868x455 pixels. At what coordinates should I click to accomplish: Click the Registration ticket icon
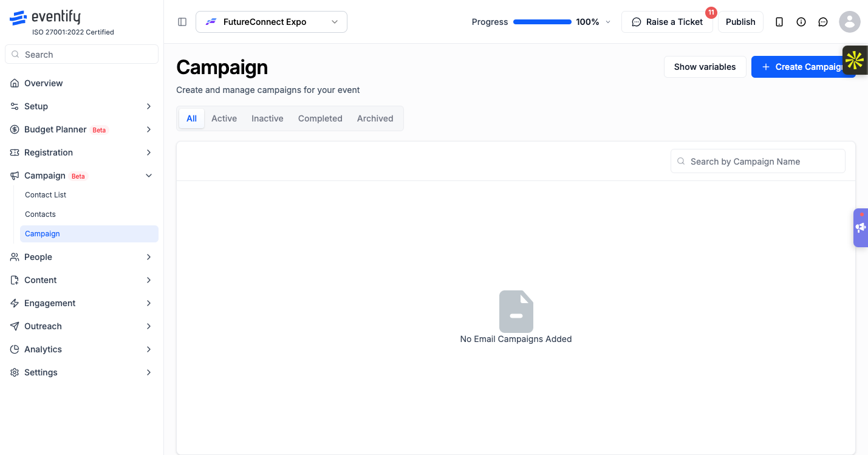(15, 152)
